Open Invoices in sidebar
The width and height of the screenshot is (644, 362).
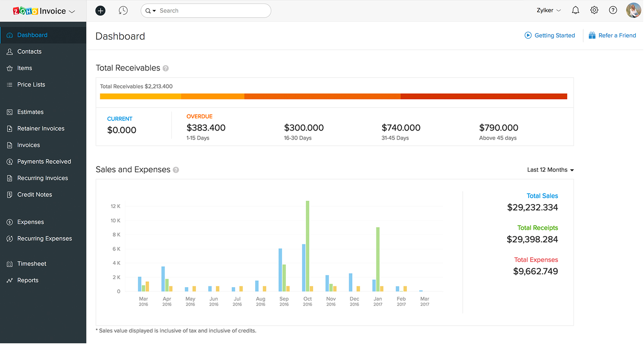pyautogui.click(x=28, y=145)
